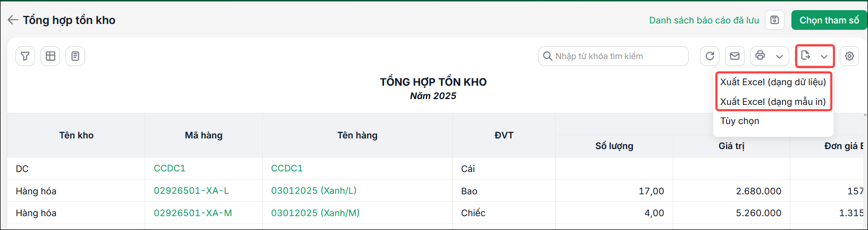Refresh the inventory report
The width and height of the screenshot is (868, 230).
click(x=710, y=56)
